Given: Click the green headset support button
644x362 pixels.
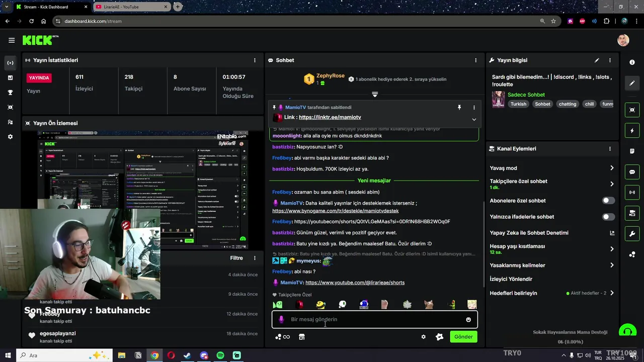Looking at the screenshot, I should coord(627,331).
